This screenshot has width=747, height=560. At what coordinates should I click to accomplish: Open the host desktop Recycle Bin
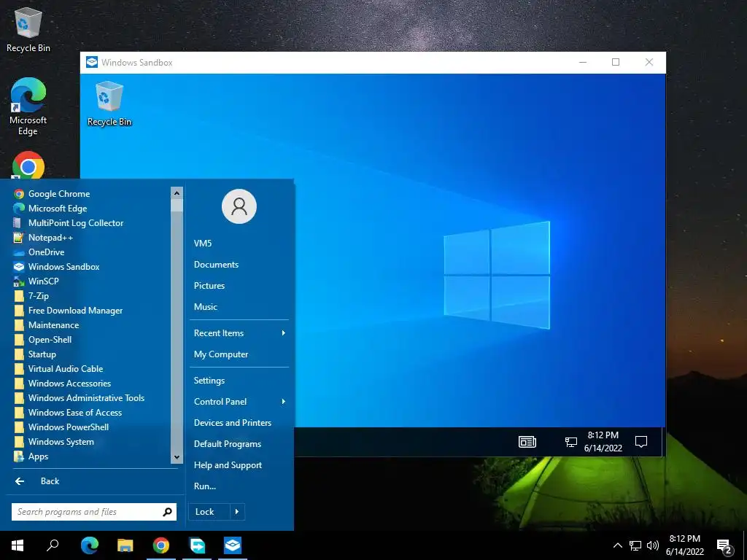pos(28,29)
